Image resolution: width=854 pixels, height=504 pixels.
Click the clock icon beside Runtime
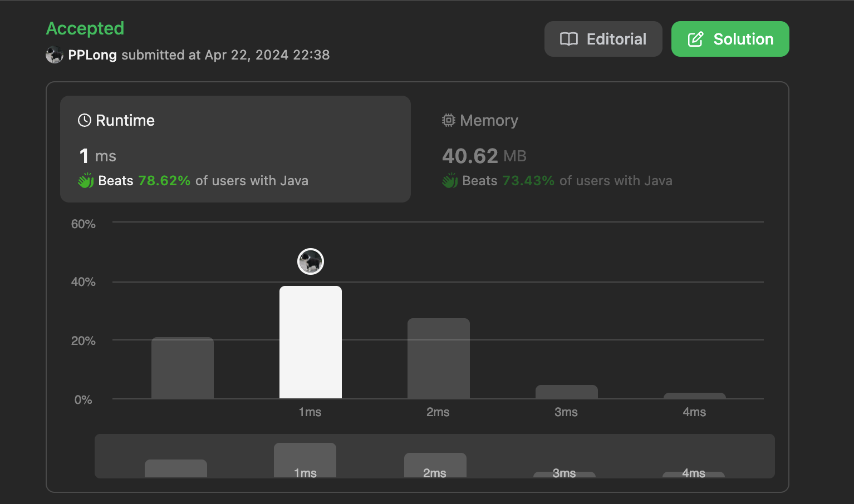click(85, 120)
